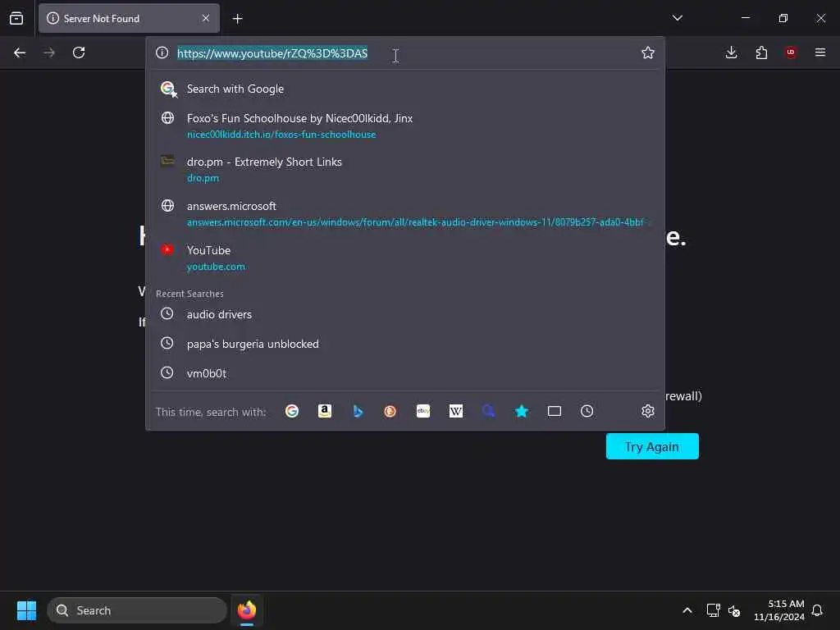Viewport: 840px width, 630px height.
Task: Open the Firefox application menu
Action: point(820,52)
